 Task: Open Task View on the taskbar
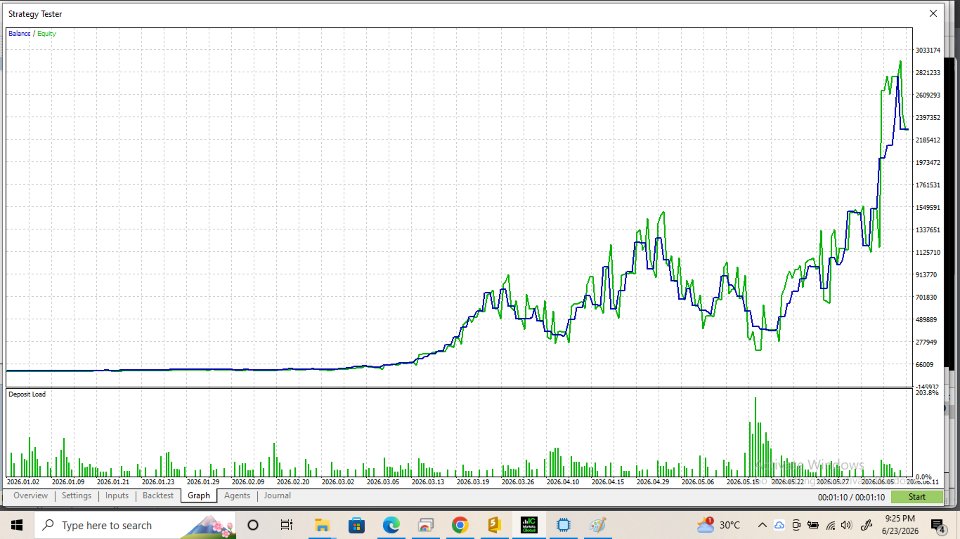pos(287,525)
